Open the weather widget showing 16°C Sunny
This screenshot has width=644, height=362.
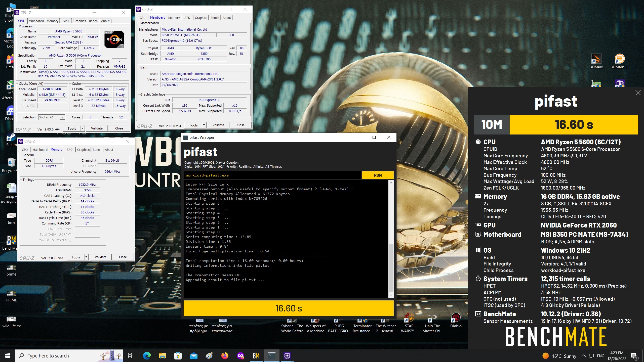(x=559, y=356)
